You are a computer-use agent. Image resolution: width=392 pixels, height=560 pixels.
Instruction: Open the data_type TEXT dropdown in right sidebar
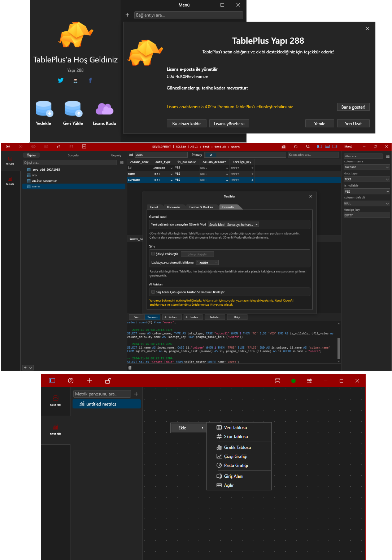tap(367, 179)
